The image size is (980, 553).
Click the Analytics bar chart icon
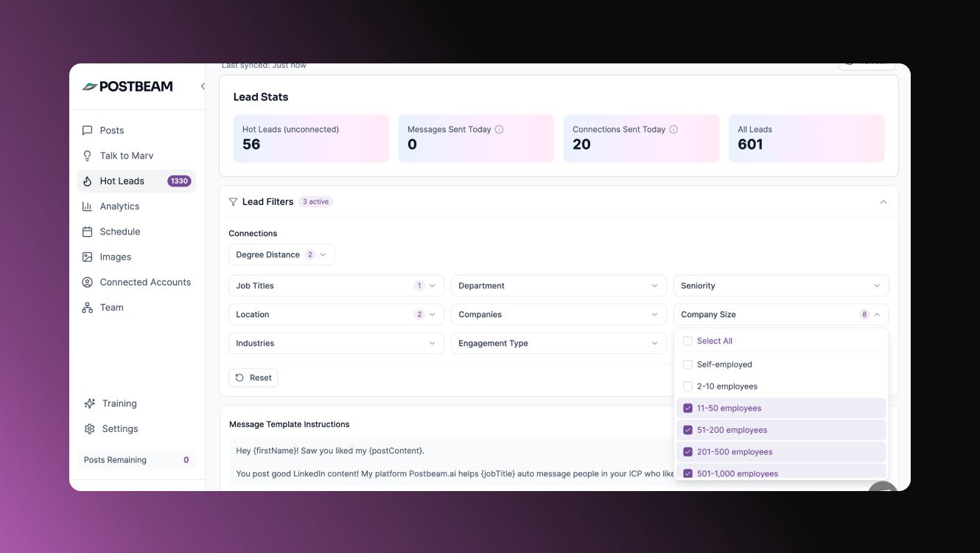click(x=88, y=206)
